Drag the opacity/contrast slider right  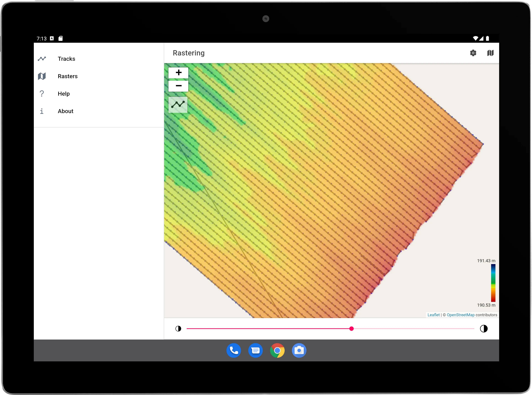click(x=352, y=328)
